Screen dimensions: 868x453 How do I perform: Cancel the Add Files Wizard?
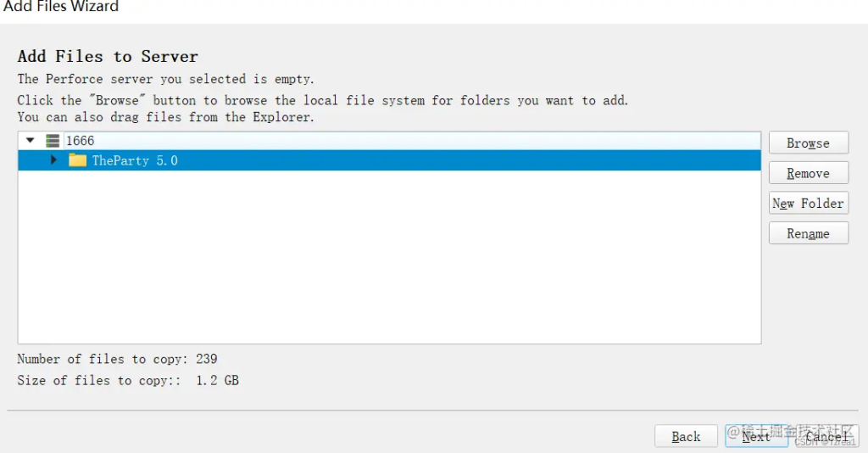(826, 436)
